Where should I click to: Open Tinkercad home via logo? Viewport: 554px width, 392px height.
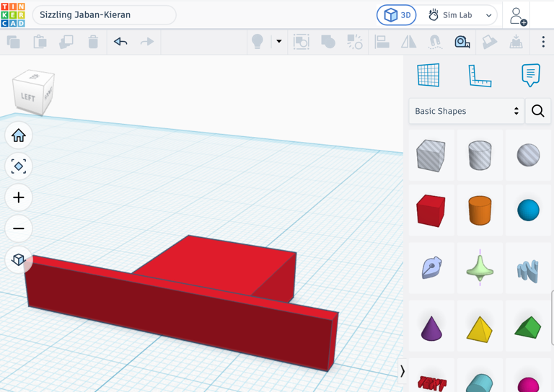13,15
